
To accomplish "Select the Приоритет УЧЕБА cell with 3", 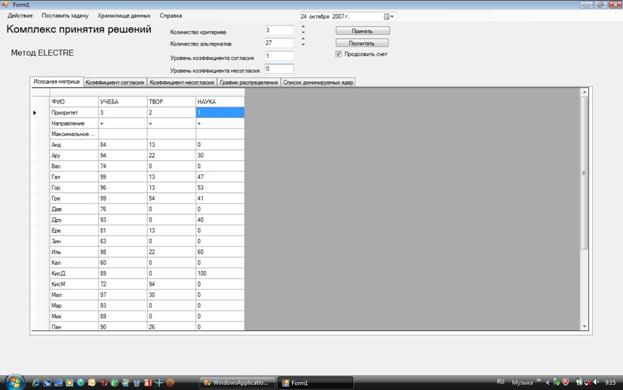I will tap(122, 113).
